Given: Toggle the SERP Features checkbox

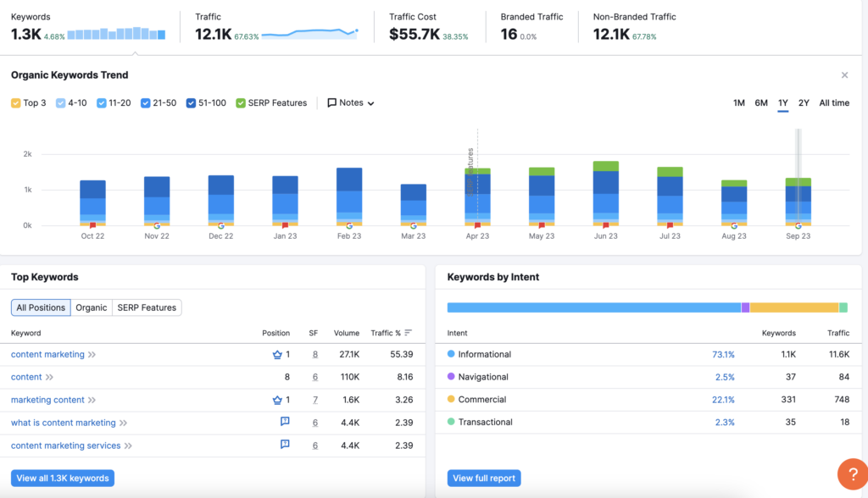Looking at the screenshot, I should coord(240,103).
